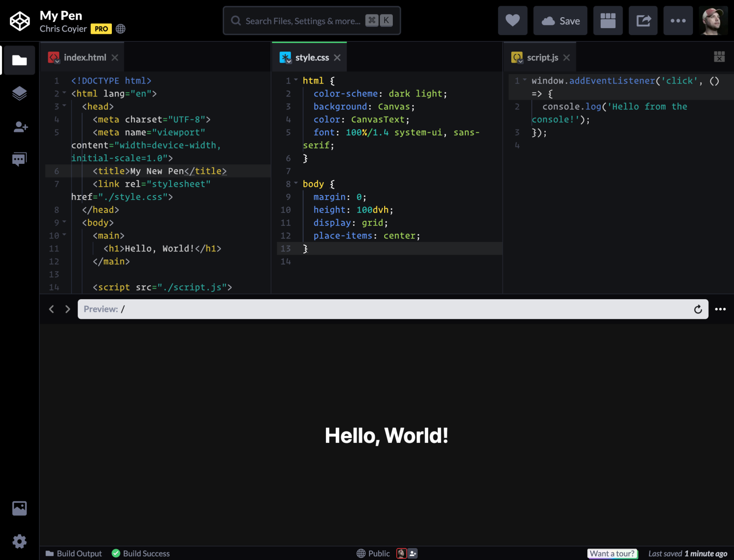Open the file explorer panel in the sidebar

click(x=19, y=60)
